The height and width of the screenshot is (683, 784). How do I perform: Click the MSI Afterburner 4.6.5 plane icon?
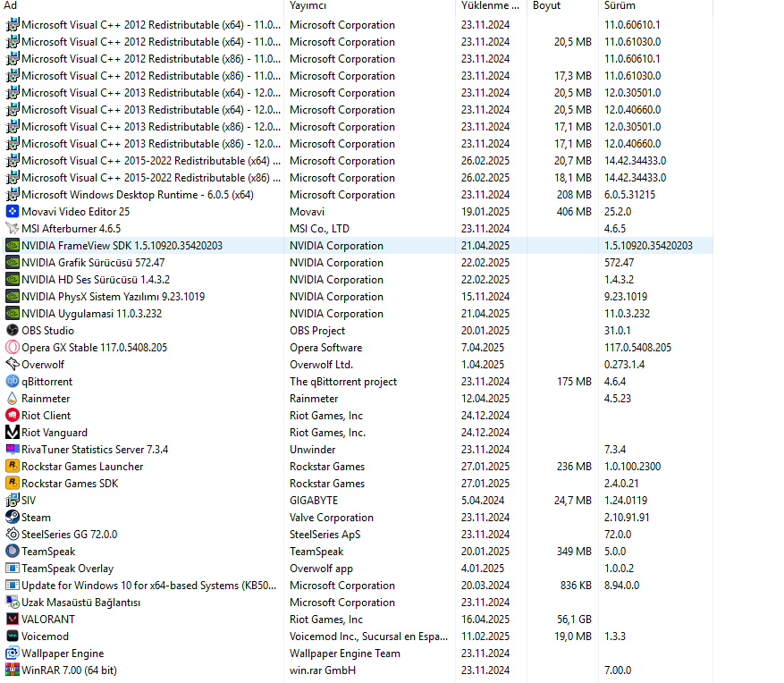pos(12,229)
